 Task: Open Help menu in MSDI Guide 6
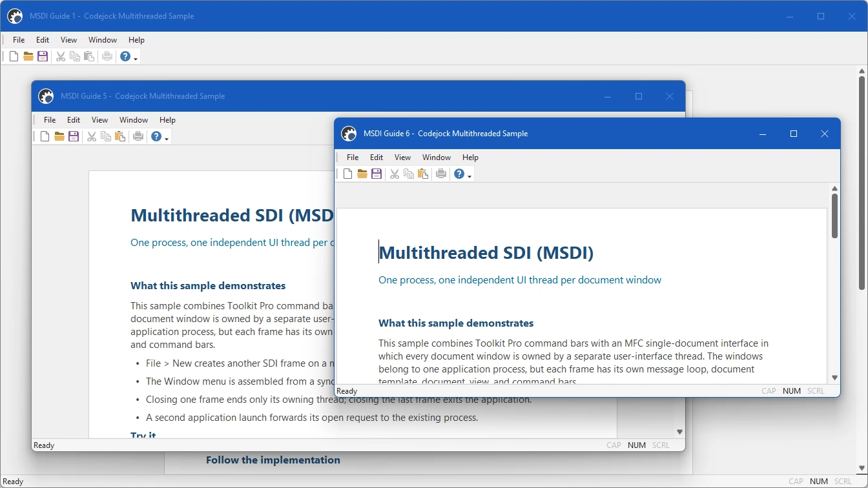pos(470,157)
